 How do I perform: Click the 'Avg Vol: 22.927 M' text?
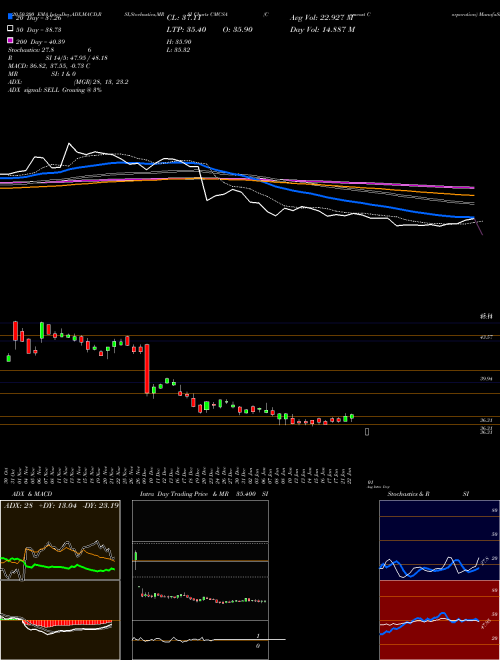[x=322, y=18]
